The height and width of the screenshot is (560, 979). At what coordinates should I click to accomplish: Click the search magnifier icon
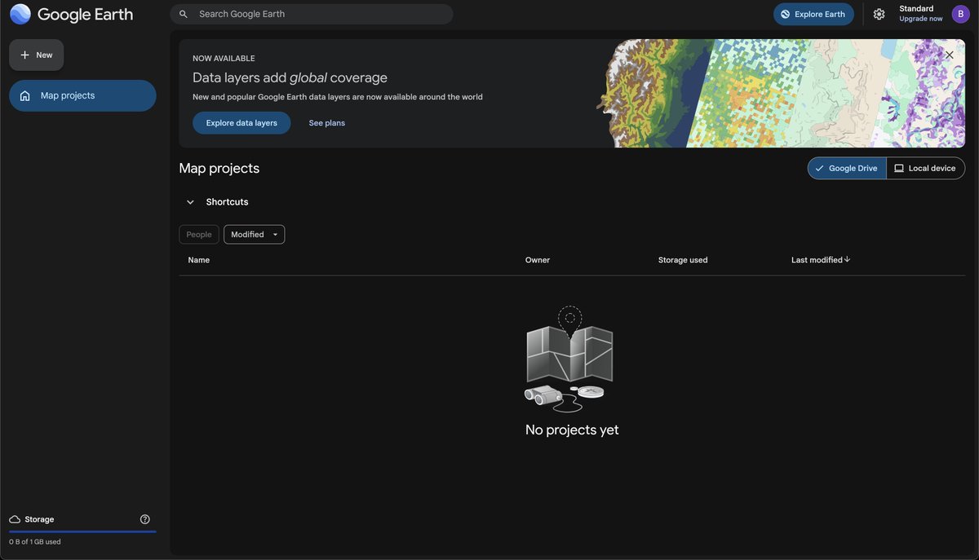[x=184, y=14]
